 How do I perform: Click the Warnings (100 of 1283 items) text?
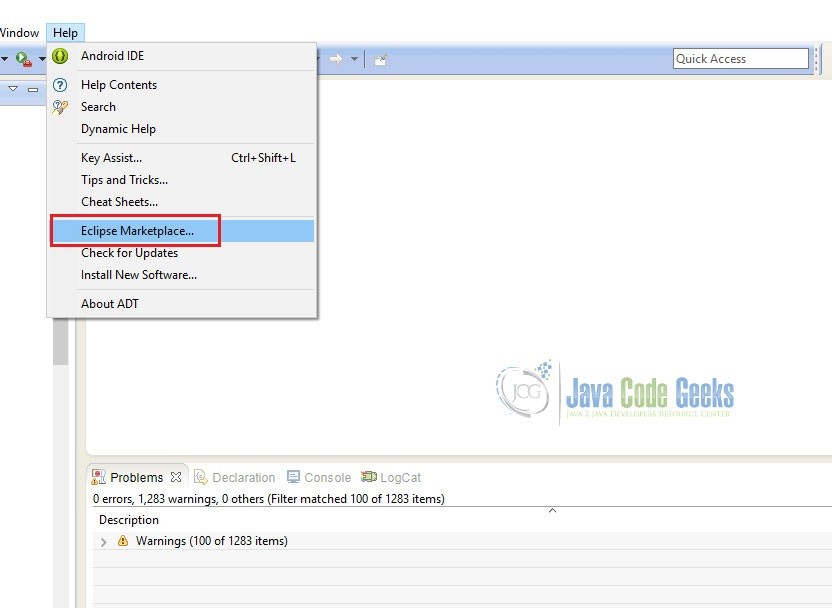pyautogui.click(x=212, y=541)
